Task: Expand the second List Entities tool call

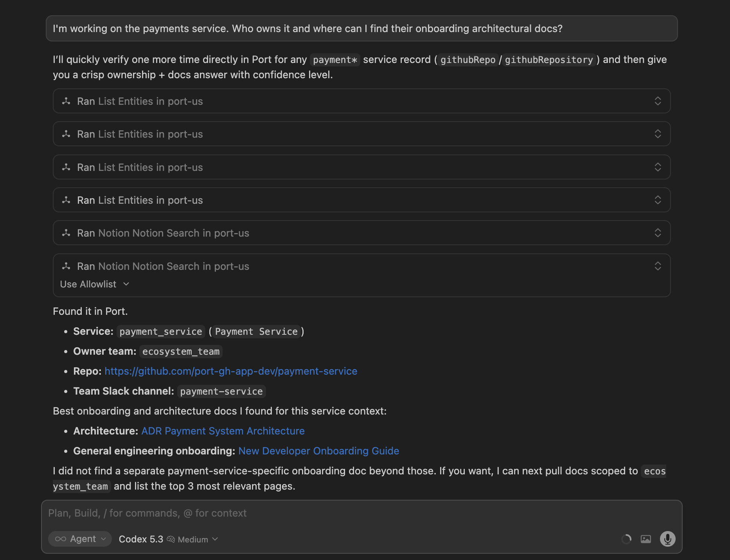Action: tap(658, 134)
